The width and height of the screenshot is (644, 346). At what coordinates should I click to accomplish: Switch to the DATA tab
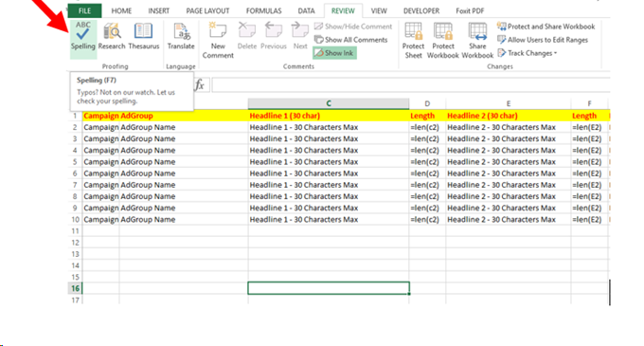click(307, 10)
